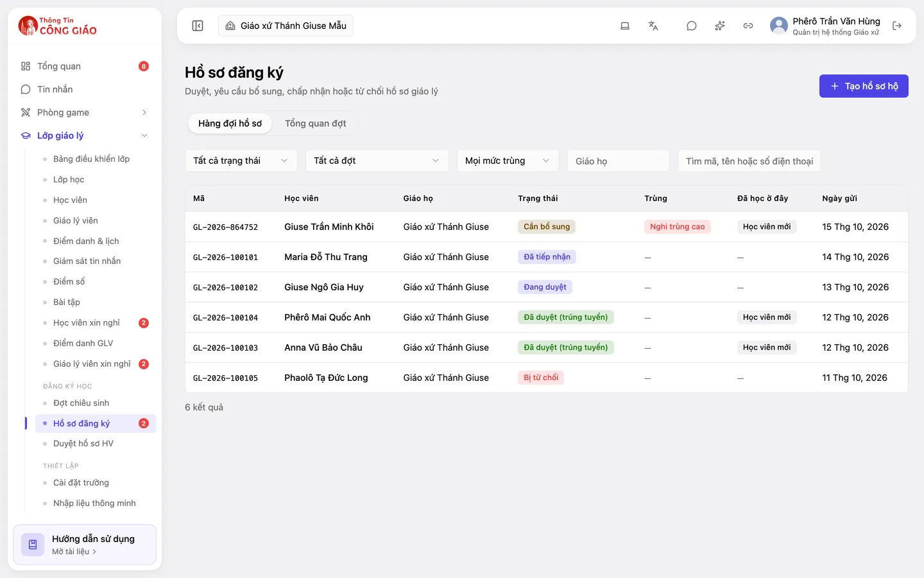Click the Bị từ chối status badge
The height and width of the screenshot is (578, 924).
[541, 378]
